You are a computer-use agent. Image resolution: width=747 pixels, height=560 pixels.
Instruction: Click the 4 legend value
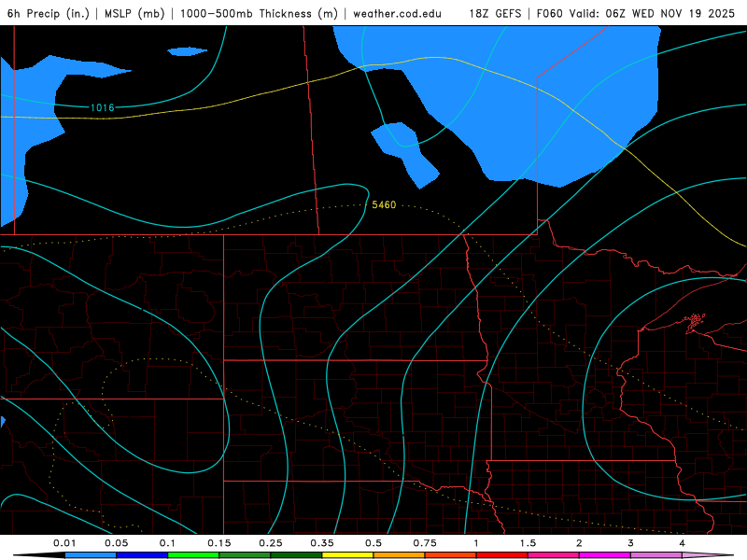click(682, 543)
